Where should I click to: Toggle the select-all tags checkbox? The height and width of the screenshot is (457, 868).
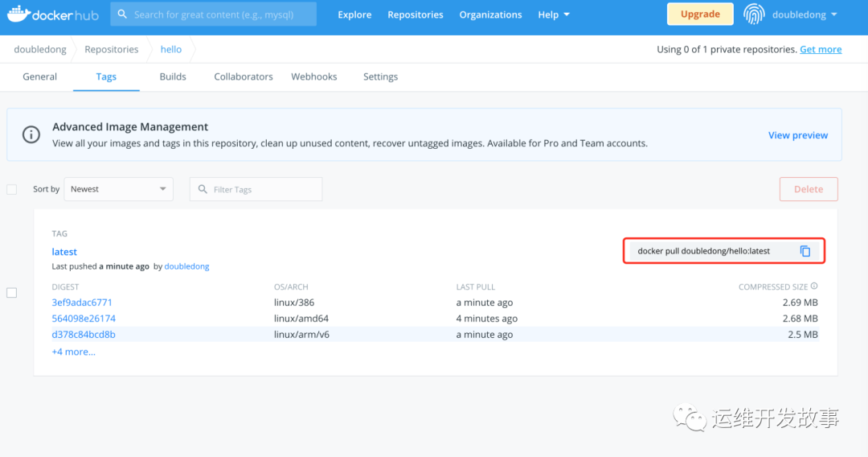point(11,189)
